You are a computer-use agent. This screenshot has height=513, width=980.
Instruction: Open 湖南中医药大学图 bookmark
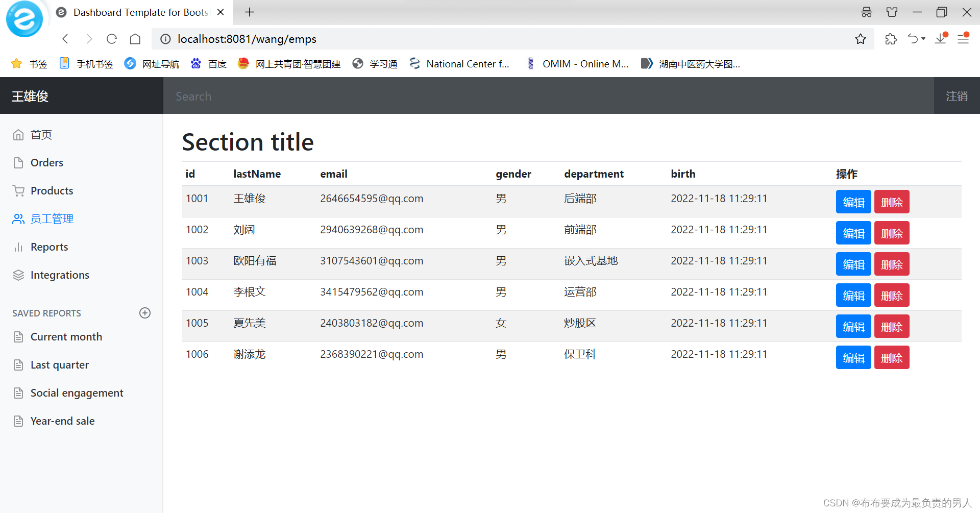pos(691,64)
